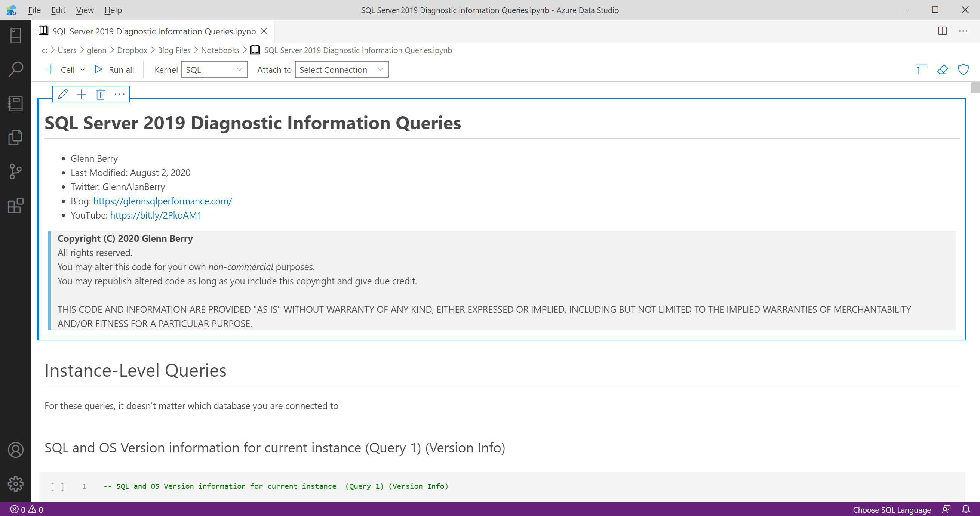Mark the notebook as trusted via shield icon
Viewport: 980px width, 516px height.
[x=964, y=69]
